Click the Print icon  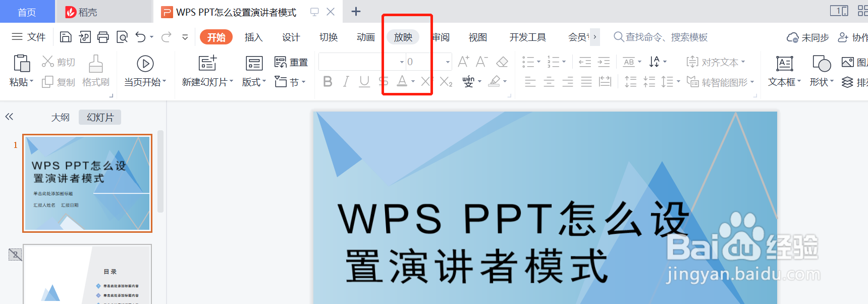point(103,37)
